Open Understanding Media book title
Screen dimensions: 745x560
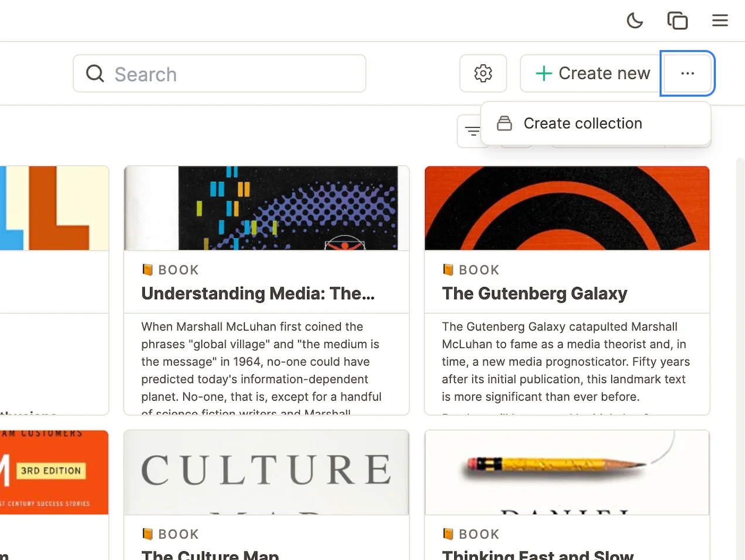pyautogui.click(x=258, y=293)
